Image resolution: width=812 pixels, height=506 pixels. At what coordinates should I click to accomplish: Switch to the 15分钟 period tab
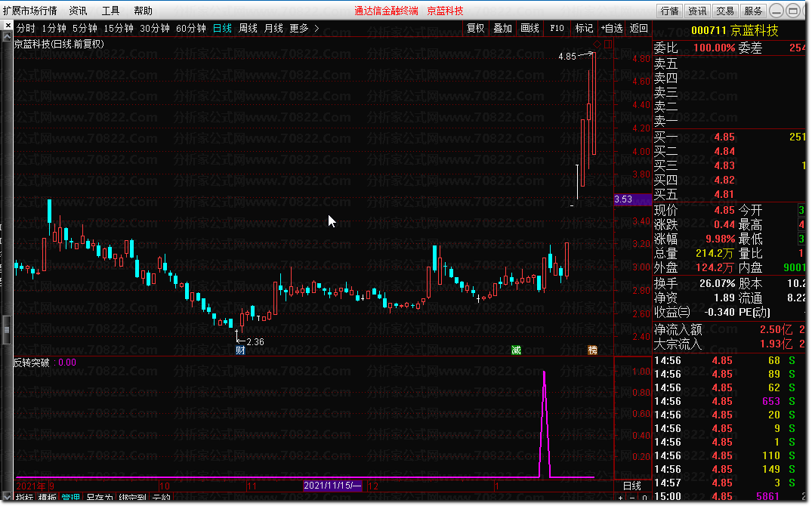[x=119, y=28]
